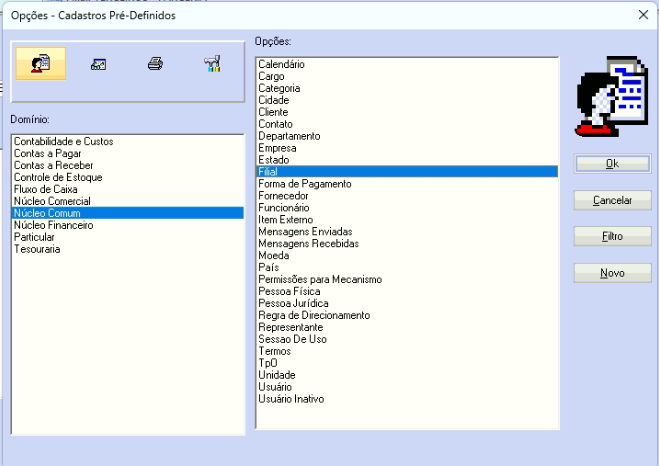Open the Filtro button
Image resolution: width=659 pixels, height=466 pixels.
(x=612, y=236)
